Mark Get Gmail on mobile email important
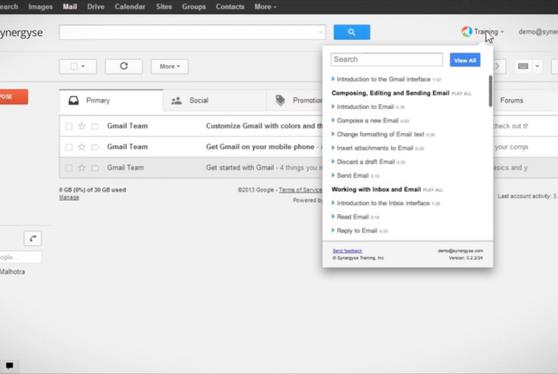The image size is (558, 374). [x=95, y=147]
